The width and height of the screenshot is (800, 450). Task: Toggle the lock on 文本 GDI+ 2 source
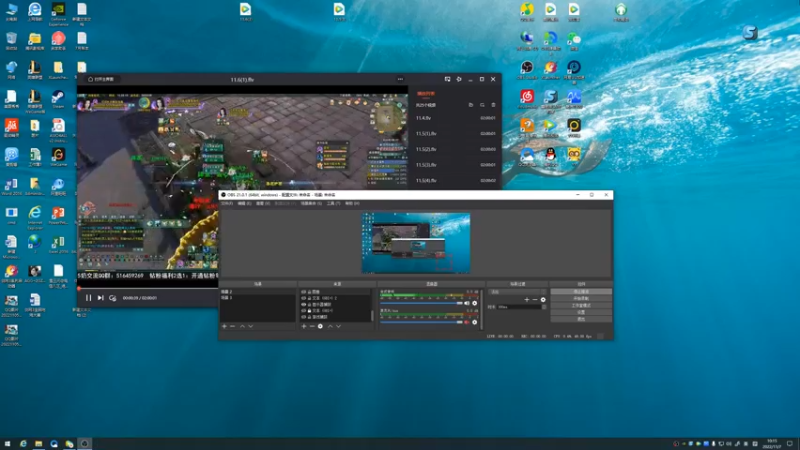coord(309,298)
